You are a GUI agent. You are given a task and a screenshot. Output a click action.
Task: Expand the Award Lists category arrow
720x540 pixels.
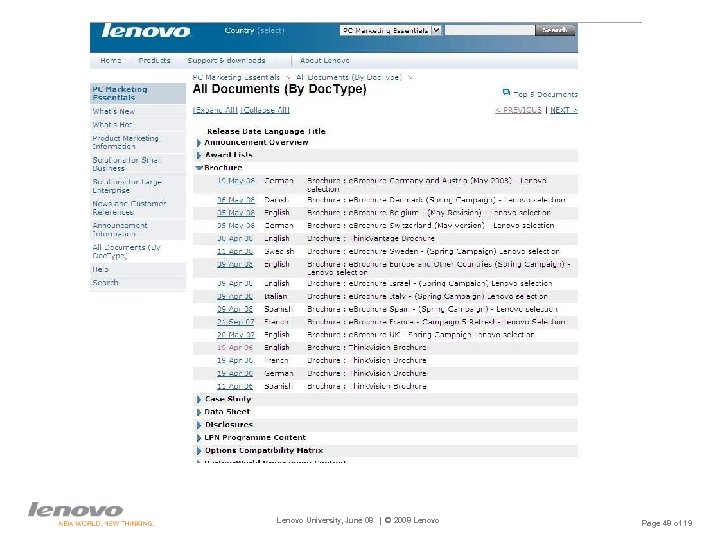coord(199,156)
